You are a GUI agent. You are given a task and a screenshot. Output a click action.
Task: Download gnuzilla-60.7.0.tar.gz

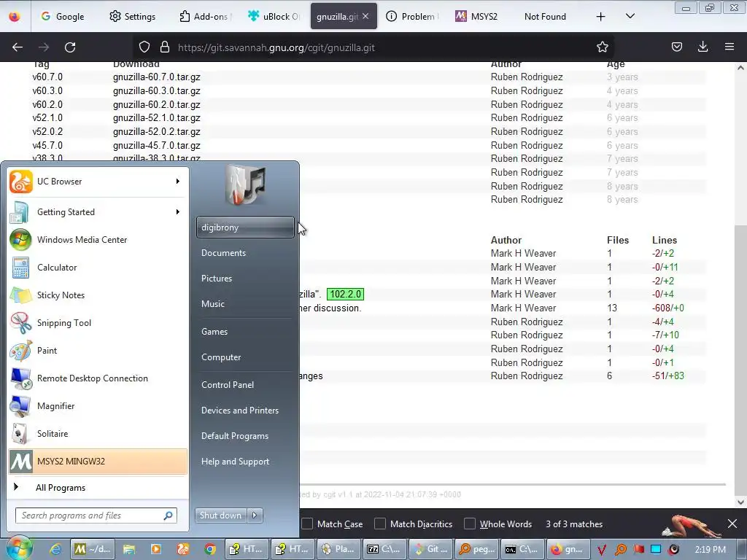(156, 77)
